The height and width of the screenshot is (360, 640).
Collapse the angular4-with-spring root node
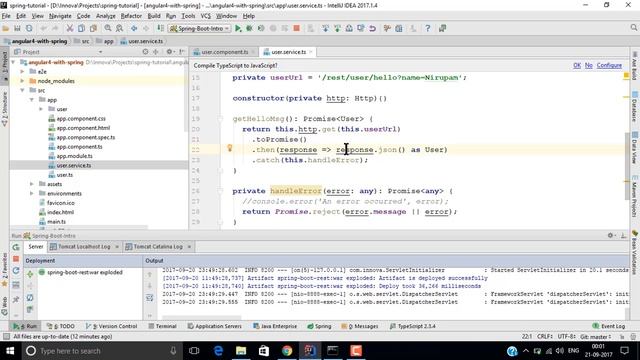tap(13, 62)
